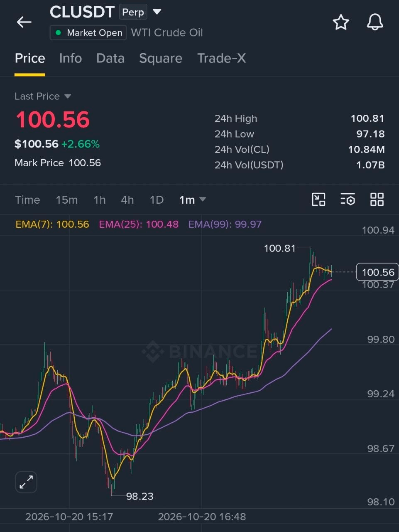Switch to the Info tab
Image resolution: width=399 pixels, height=532 pixels.
[71, 58]
